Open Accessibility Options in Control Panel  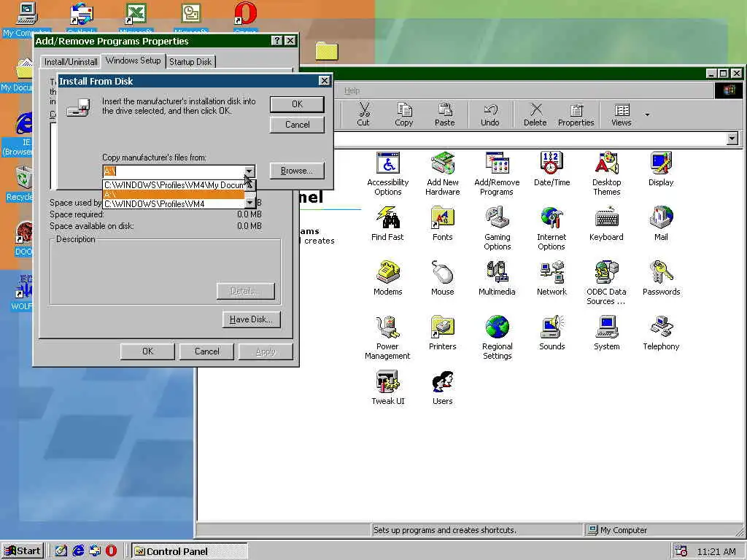[388, 174]
